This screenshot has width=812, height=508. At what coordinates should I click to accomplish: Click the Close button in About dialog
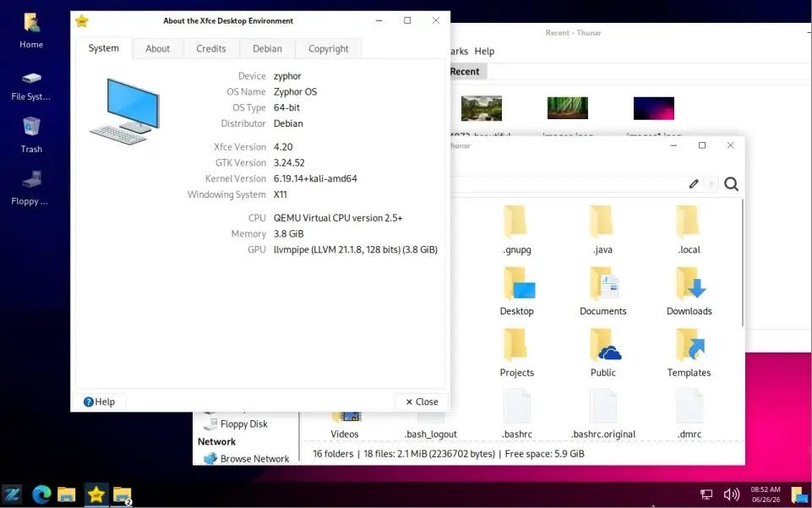pyautogui.click(x=422, y=401)
